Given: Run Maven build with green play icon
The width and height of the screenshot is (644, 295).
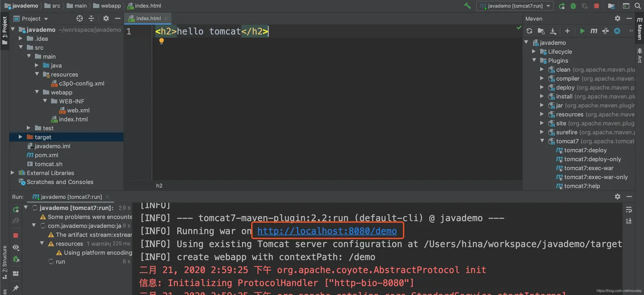Looking at the screenshot, I should pyautogui.click(x=582, y=31).
